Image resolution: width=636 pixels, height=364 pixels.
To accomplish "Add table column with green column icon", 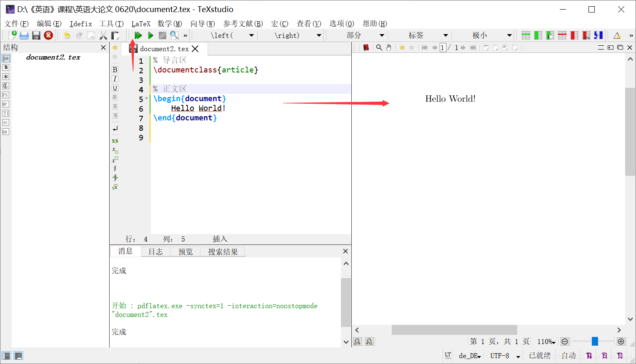I will [x=538, y=35].
